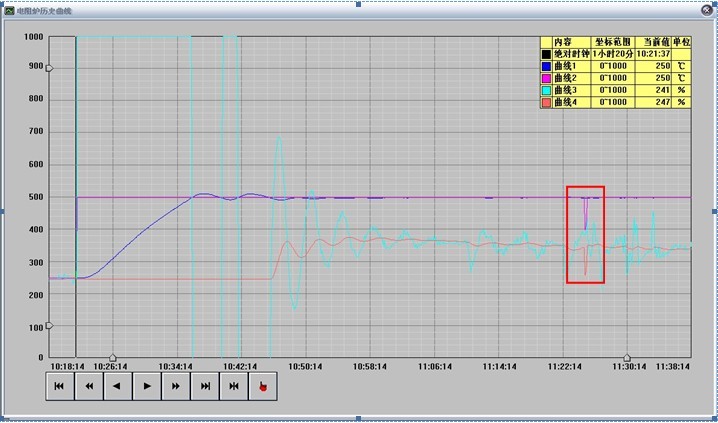Click the fast forward double-arrow button
The height and width of the screenshot is (423, 718).
pos(176,386)
